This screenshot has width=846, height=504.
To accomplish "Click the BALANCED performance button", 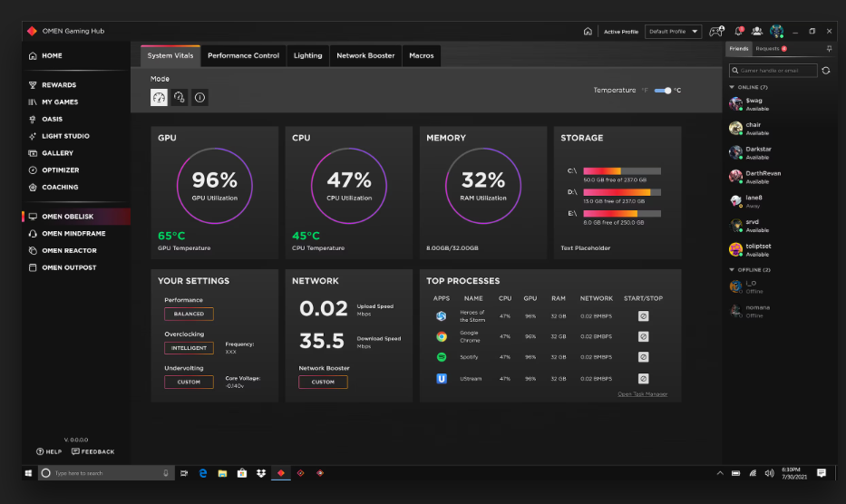I will click(189, 314).
